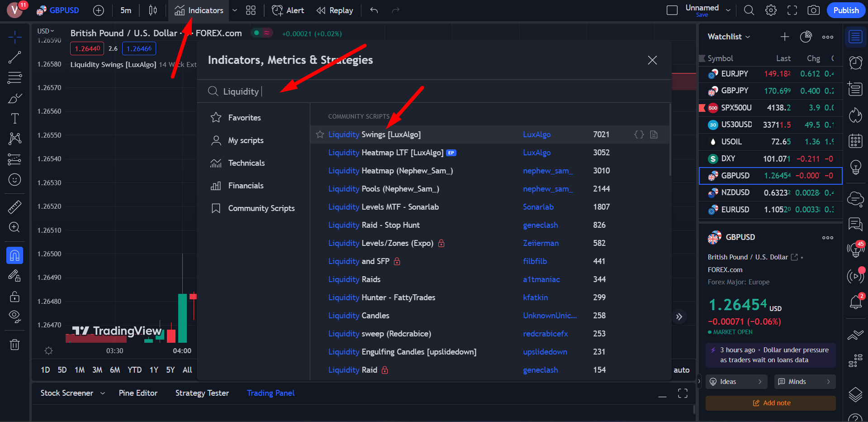Open author link Zeiierman
868x422 pixels.
pos(541,243)
